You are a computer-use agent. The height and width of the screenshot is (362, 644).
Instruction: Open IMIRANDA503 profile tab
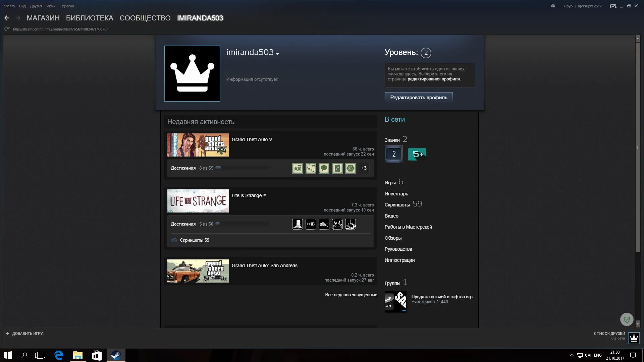[x=200, y=18]
